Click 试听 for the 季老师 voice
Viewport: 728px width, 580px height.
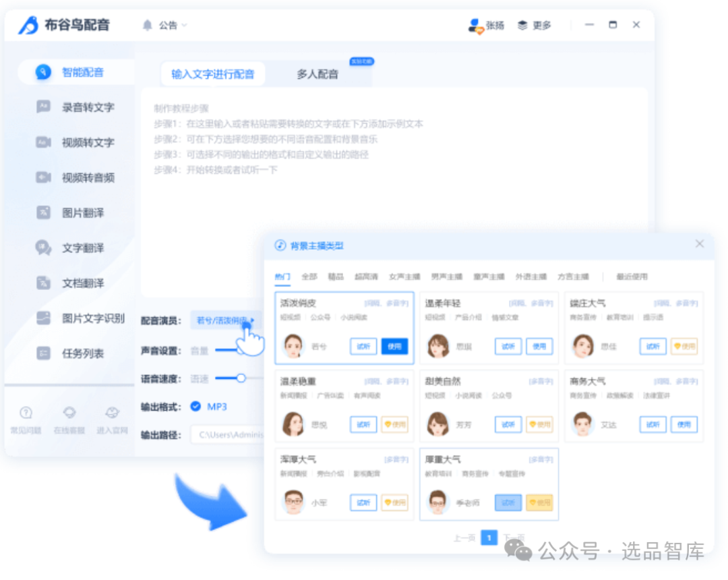point(508,502)
